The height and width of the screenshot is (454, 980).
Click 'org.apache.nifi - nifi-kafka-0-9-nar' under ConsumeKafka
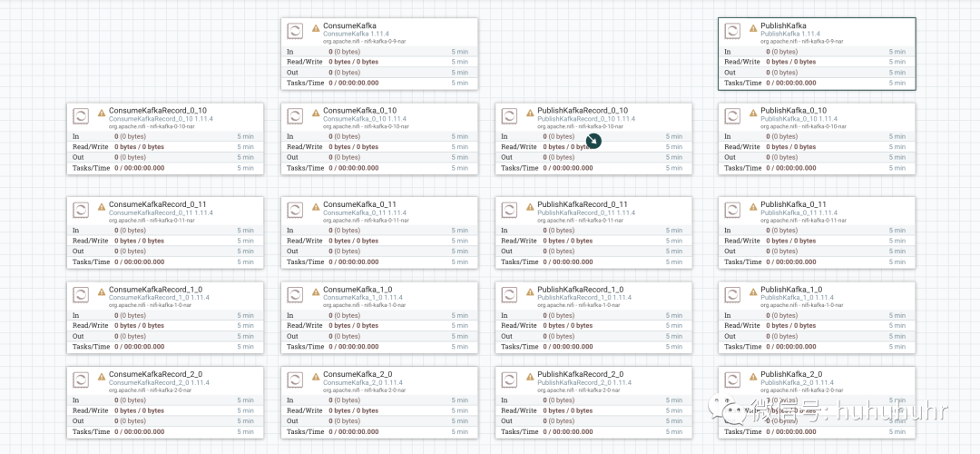pyautogui.click(x=365, y=41)
